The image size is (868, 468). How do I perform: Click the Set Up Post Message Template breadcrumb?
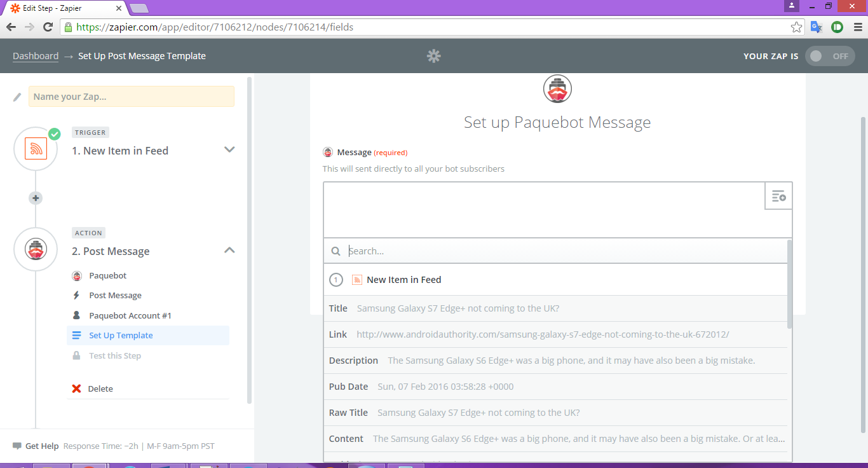pyautogui.click(x=142, y=56)
